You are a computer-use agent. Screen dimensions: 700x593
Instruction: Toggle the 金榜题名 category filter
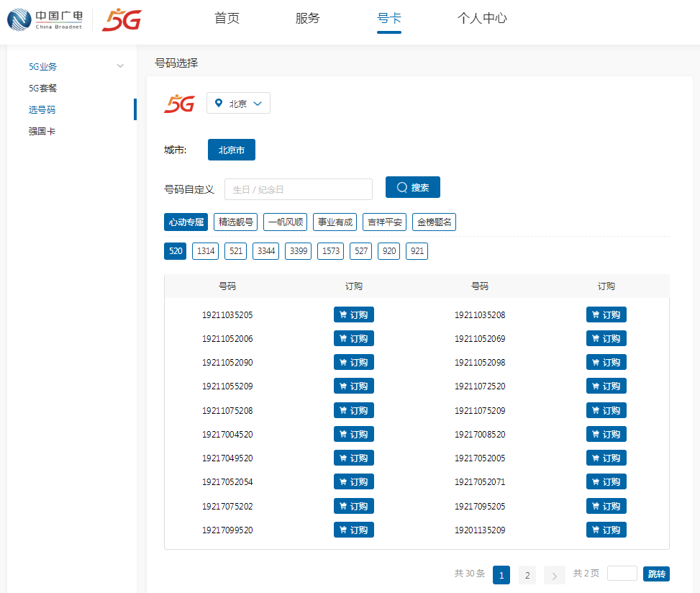[x=435, y=222]
